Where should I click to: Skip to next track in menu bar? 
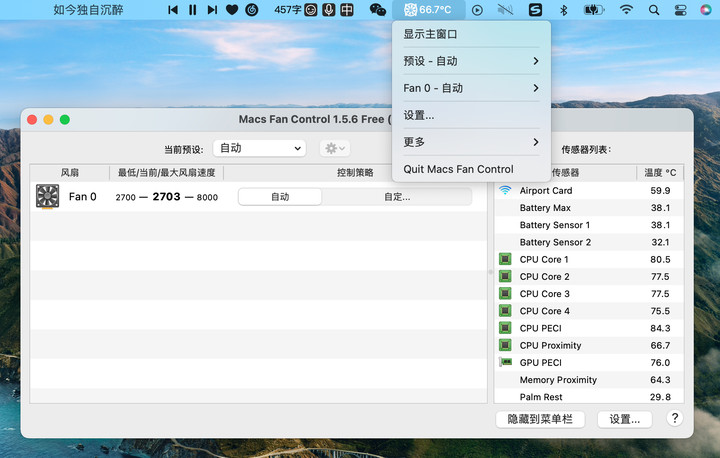coord(211,10)
